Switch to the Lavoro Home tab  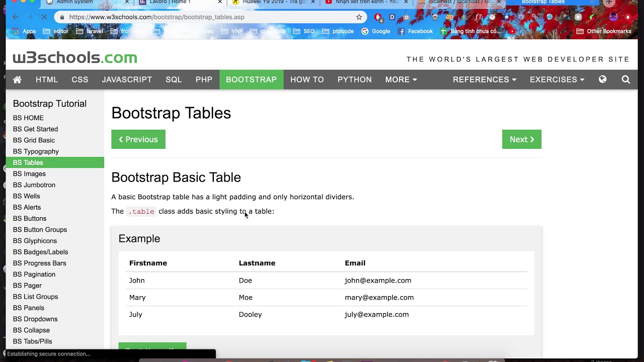click(180, 3)
